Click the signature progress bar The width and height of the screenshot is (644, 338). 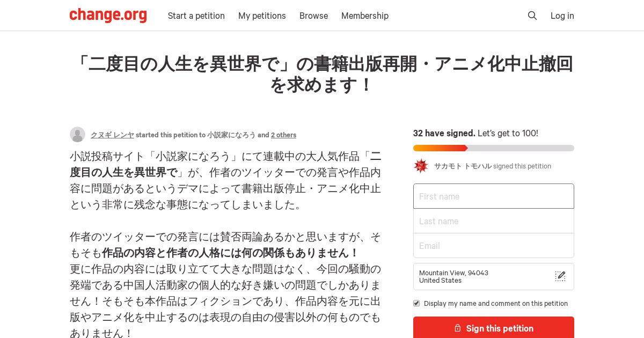[x=494, y=148]
